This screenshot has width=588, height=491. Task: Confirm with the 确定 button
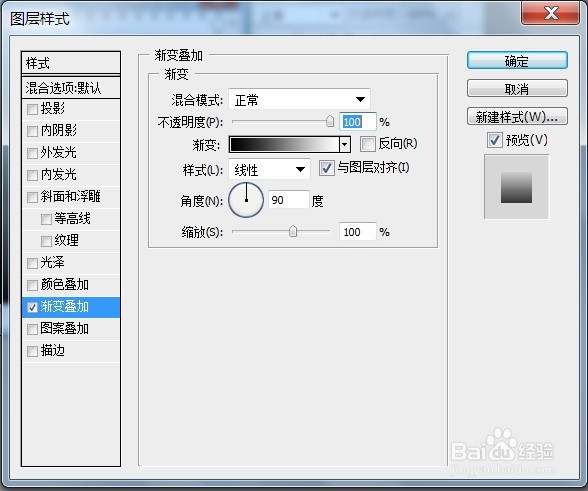tap(517, 60)
